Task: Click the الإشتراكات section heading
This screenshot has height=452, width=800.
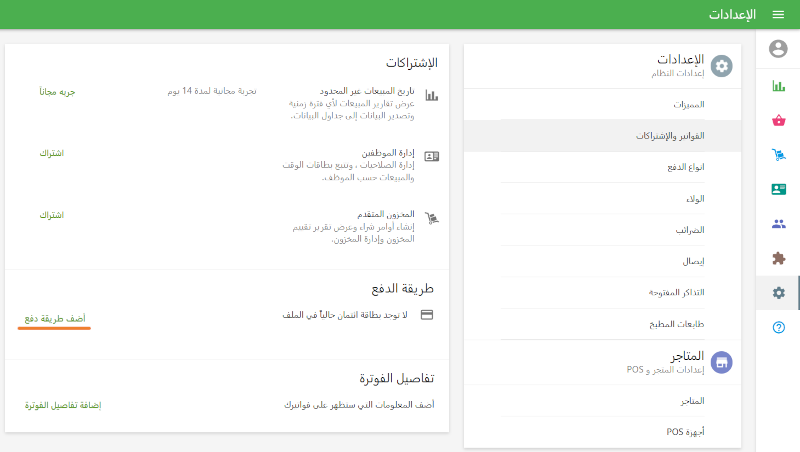Action: (x=412, y=63)
